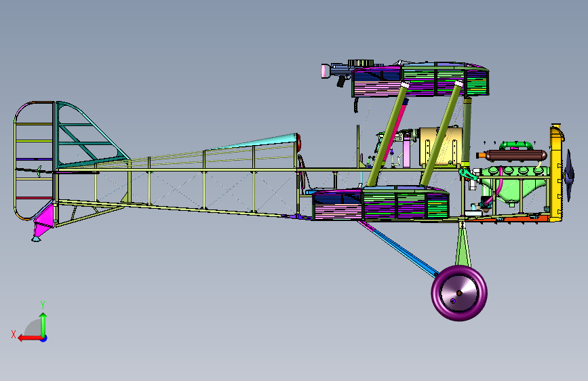The height and width of the screenshot is (381, 588).
Task: Select the red headrest pad
Action: [299, 143]
